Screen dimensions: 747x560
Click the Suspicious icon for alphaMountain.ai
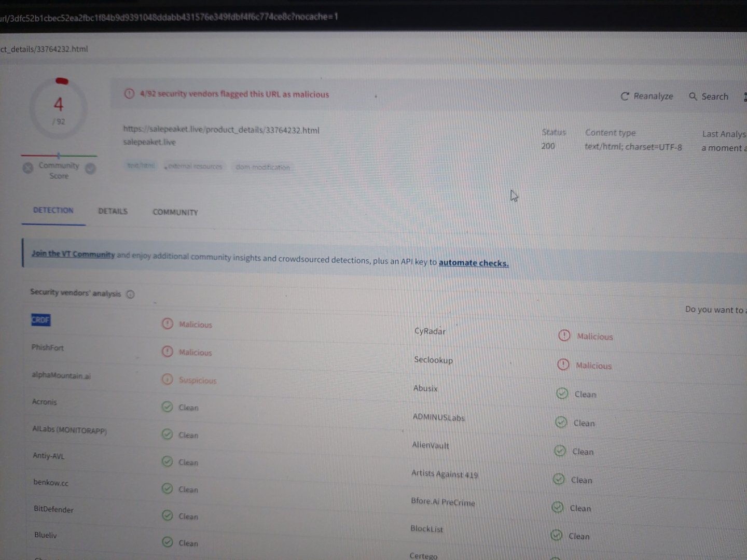pos(167,379)
